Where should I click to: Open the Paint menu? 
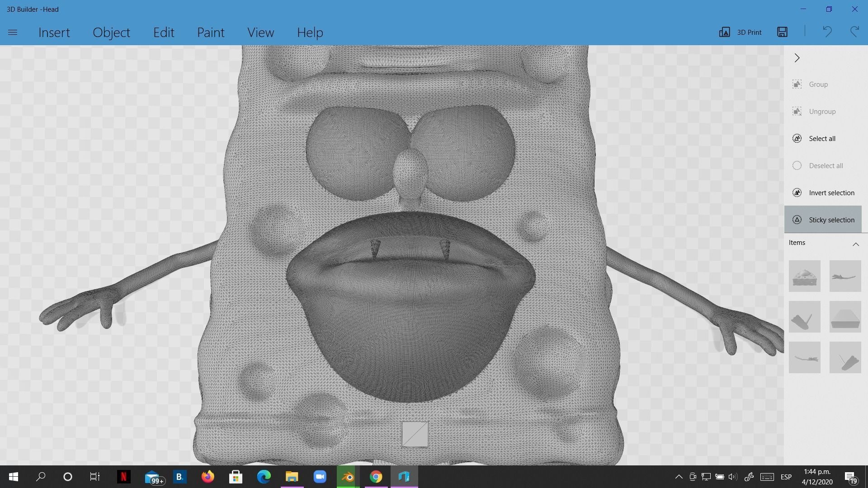click(211, 32)
